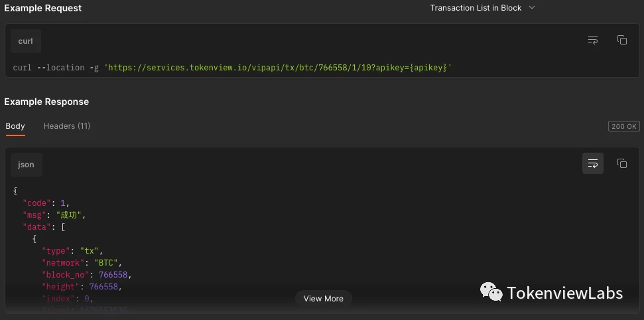Click the Example Request heading
644x320 pixels.
click(43, 8)
